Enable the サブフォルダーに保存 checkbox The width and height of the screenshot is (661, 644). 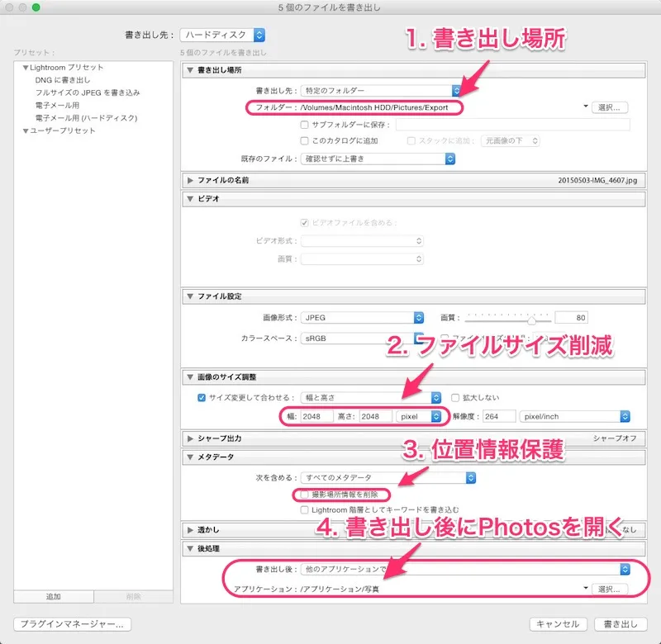(x=304, y=125)
